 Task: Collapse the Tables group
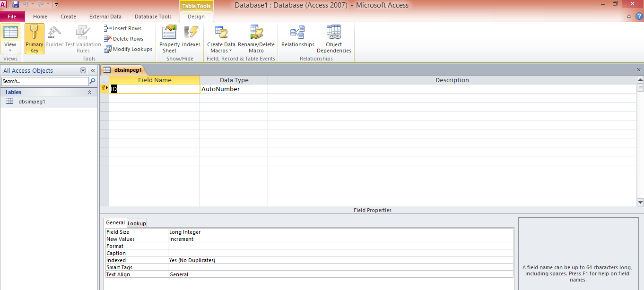[89, 92]
